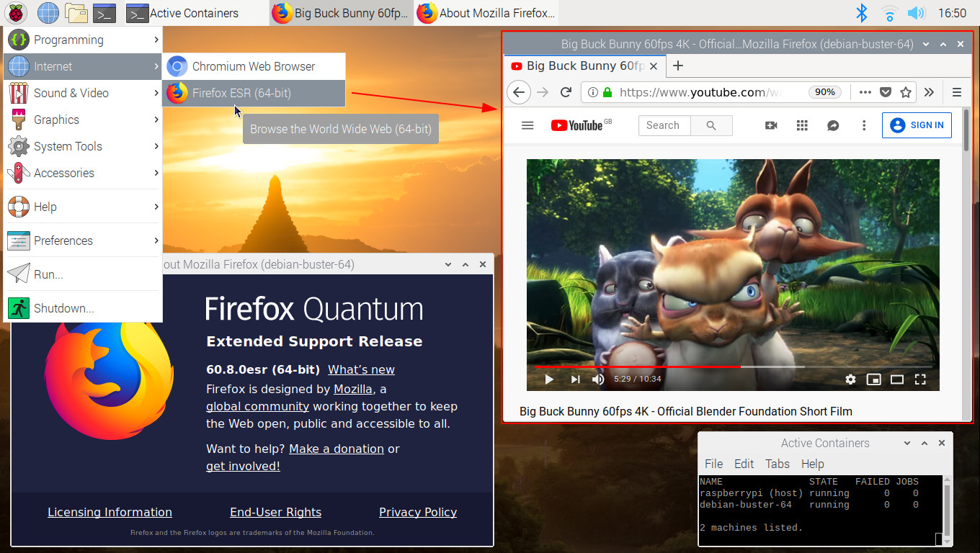Open the Bluetooth tray icon
Screen dimensions: 980x553
861,13
